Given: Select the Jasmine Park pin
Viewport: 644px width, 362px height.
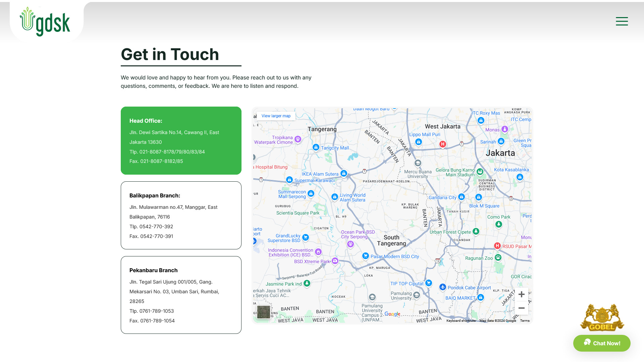Looking at the screenshot, I should [x=307, y=283].
